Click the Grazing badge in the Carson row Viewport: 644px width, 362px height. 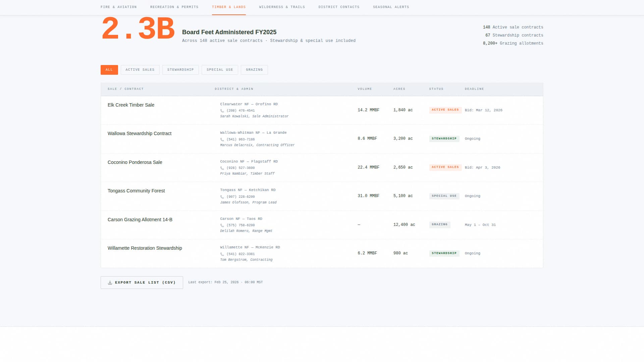click(x=439, y=225)
